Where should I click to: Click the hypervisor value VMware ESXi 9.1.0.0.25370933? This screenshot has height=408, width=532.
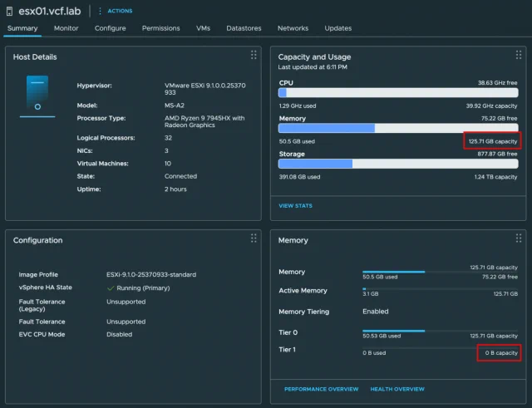[x=205, y=89]
